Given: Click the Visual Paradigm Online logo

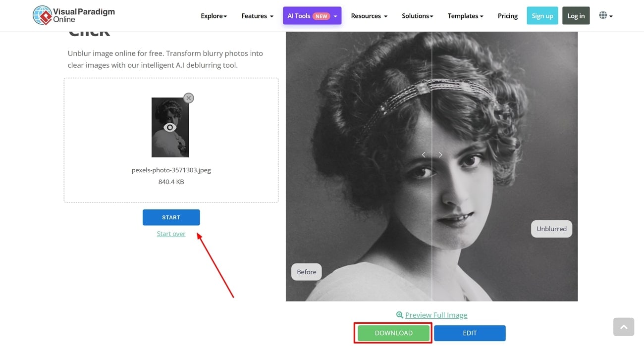Looking at the screenshot, I should point(73,15).
